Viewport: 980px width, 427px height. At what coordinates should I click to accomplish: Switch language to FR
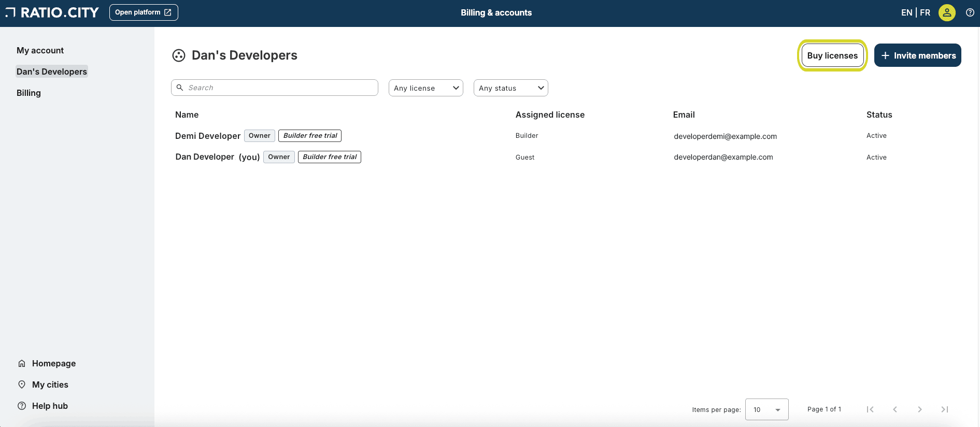925,12
